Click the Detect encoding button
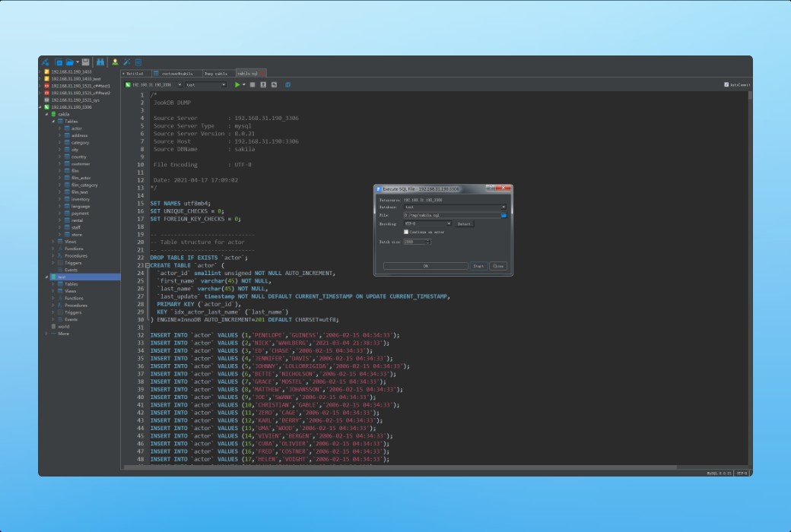Screen dimensions: 791x532 [464, 223]
